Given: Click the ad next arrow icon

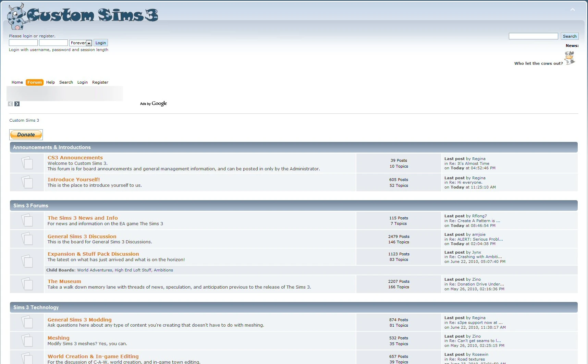Looking at the screenshot, I should pos(17,104).
